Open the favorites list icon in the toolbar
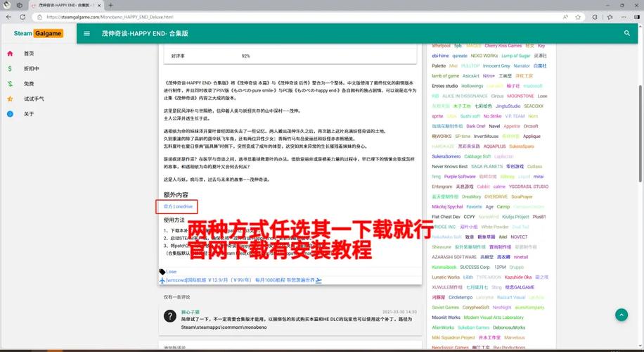Image resolution: width=644 pixels, height=352 pixels. click(610, 17)
